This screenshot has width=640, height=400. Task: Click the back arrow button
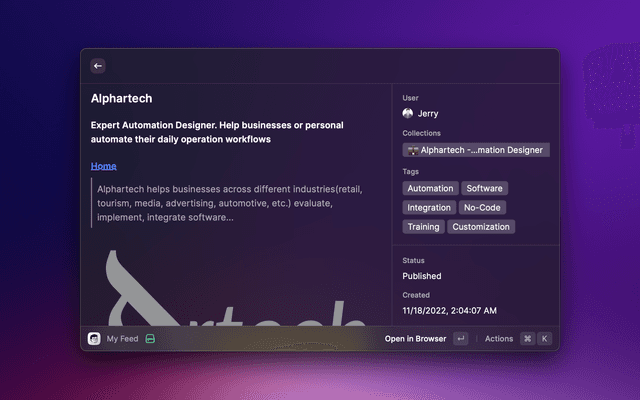pyautogui.click(x=98, y=66)
